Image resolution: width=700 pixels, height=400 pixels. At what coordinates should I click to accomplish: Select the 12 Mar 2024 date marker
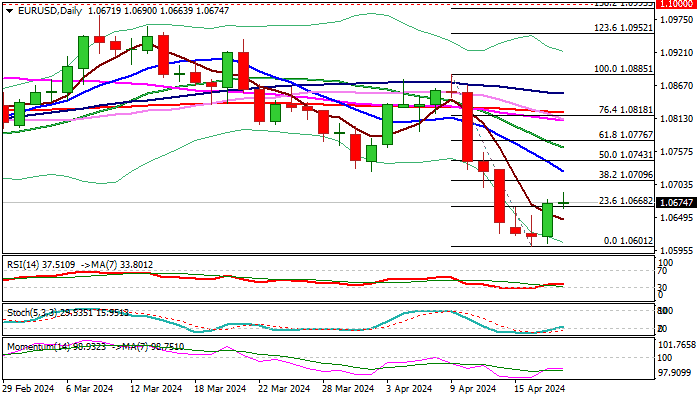pos(156,388)
